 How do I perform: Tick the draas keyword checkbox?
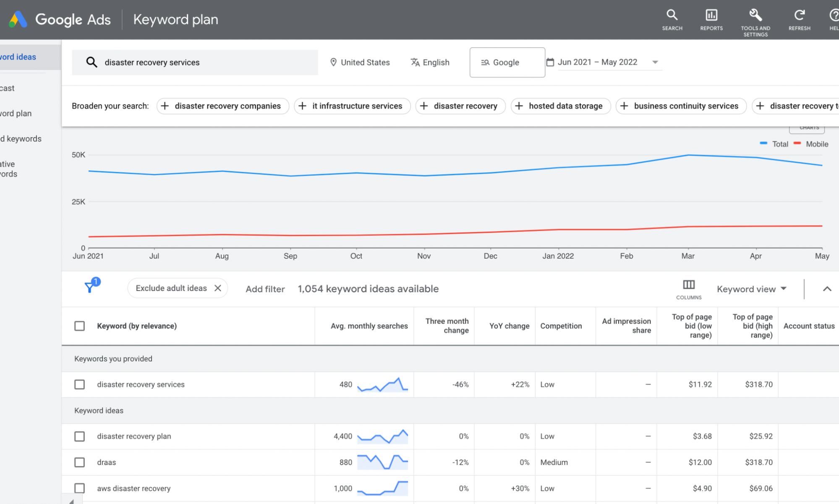(79, 462)
